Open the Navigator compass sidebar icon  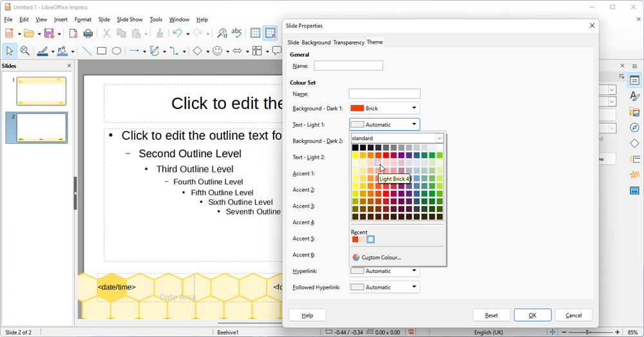click(x=634, y=128)
